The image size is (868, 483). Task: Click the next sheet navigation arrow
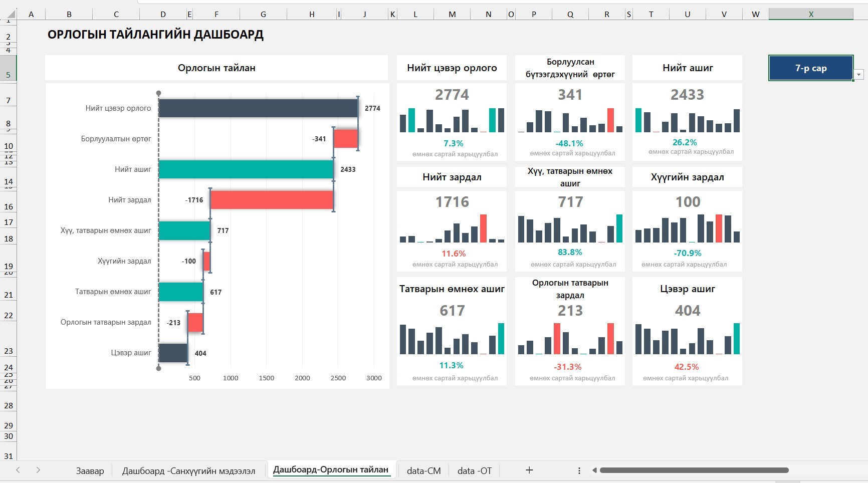(38, 470)
